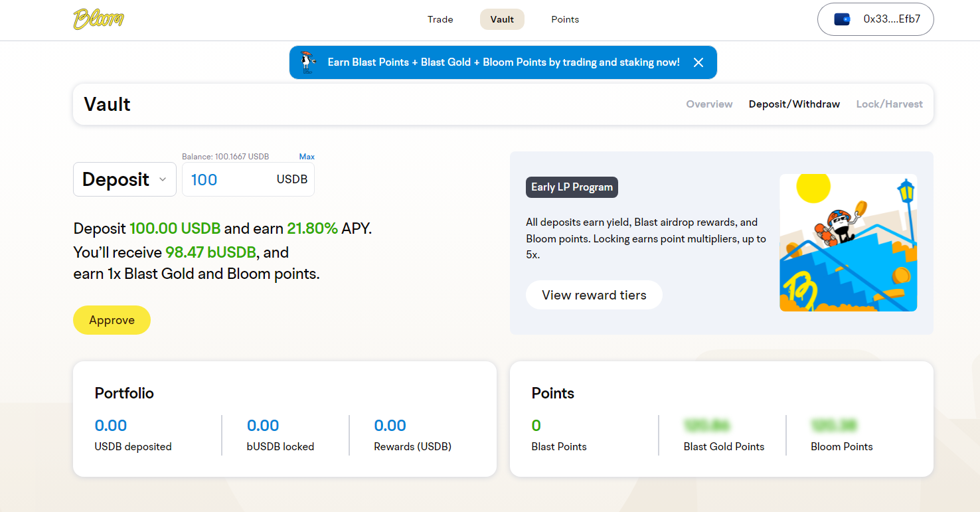Switch to the Deposit/Withdraw tab

[794, 104]
